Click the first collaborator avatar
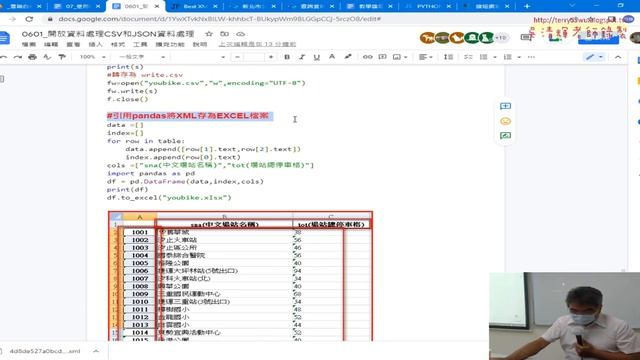 (427, 38)
